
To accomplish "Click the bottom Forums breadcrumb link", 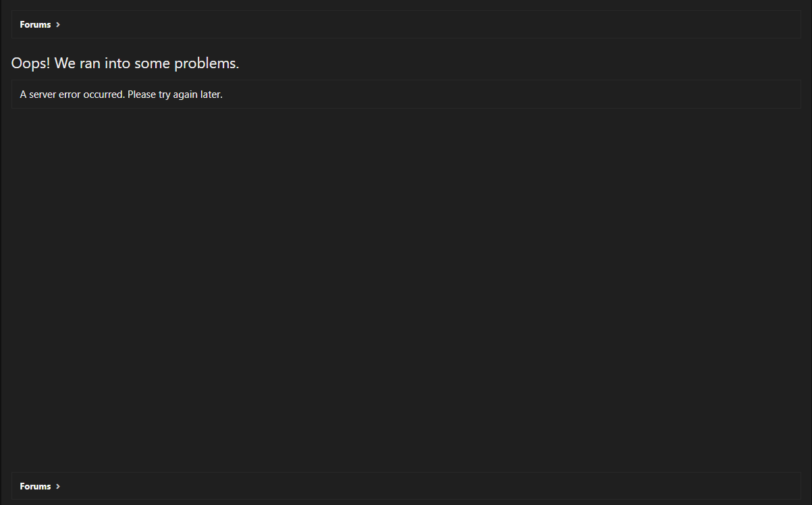I will click(35, 486).
